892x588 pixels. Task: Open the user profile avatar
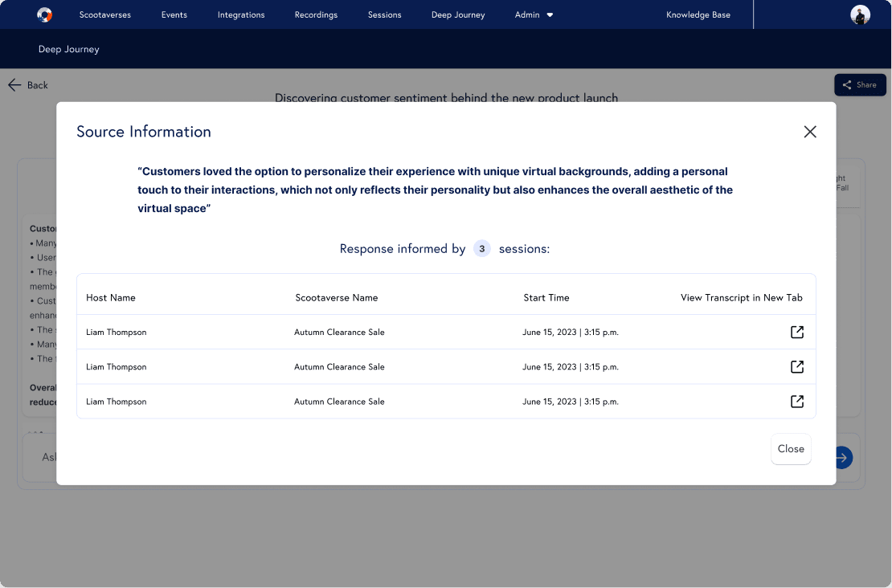[860, 14]
